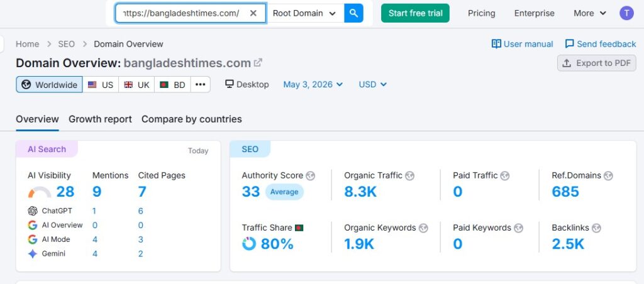Click AI Mode cited pages count 3

coord(140,239)
